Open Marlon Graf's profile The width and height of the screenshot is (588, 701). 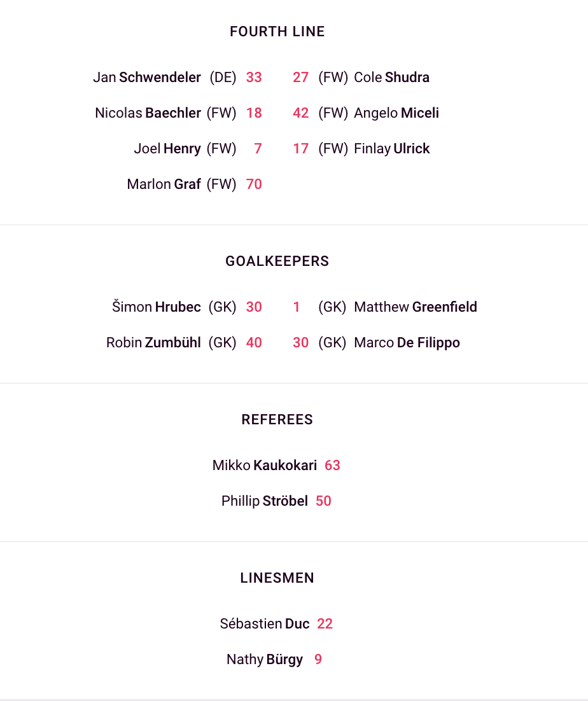coord(164,184)
